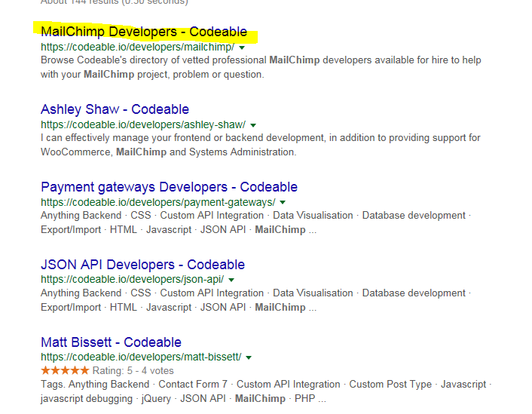Open the Ashley Shaw - Codeable result
The width and height of the screenshot is (532, 414).
(x=115, y=109)
